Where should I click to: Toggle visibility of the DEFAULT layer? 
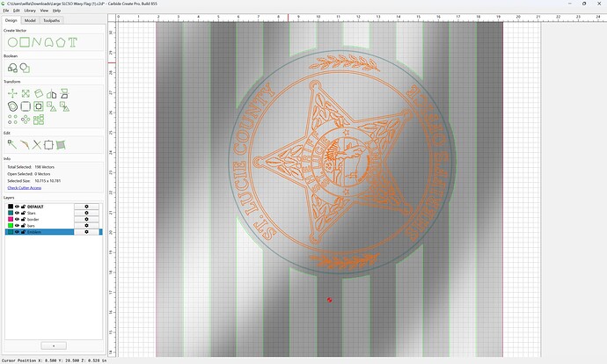click(x=17, y=207)
